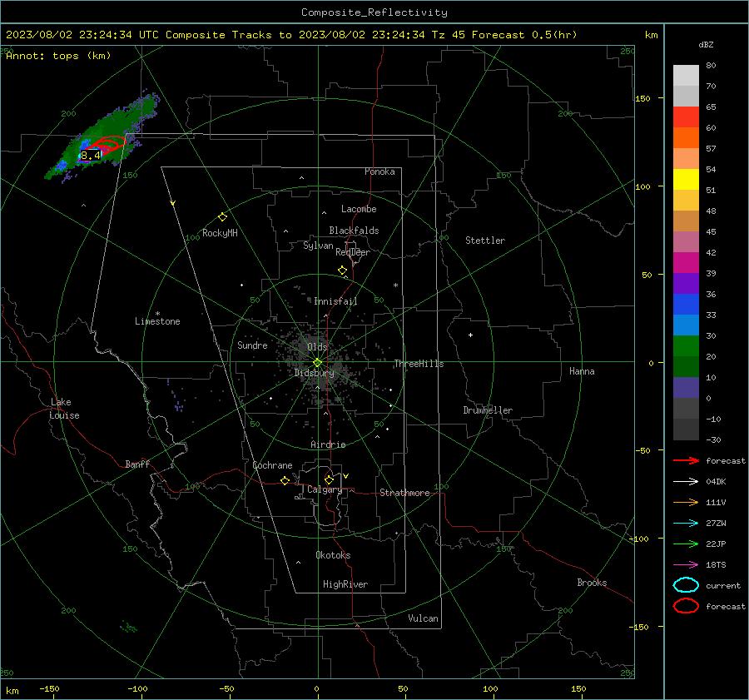Click the Composite_Reflectivity title

pos(374,12)
